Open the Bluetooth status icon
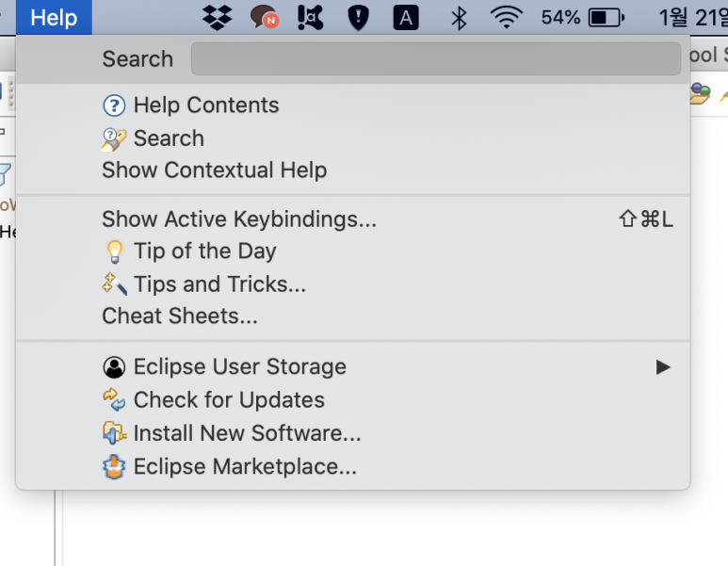728x566 pixels. tap(459, 18)
